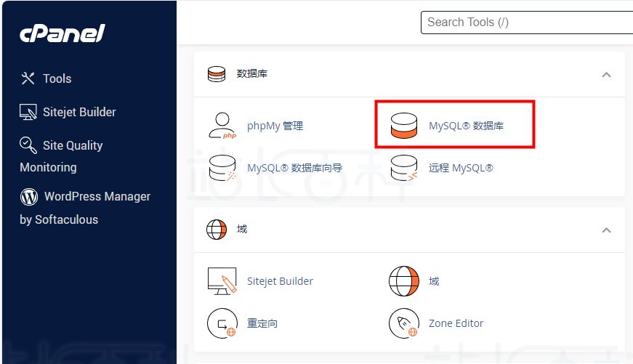Click the 数据库 section database icon

pyautogui.click(x=217, y=74)
